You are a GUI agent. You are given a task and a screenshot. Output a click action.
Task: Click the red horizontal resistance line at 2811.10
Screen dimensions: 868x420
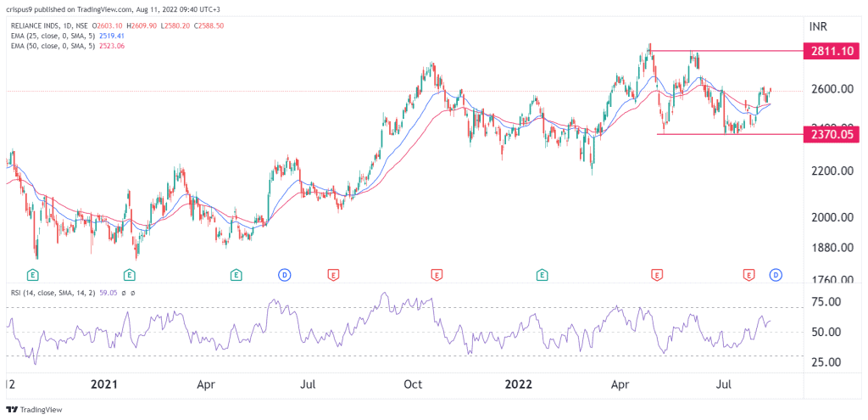click(x=726, y=51)
